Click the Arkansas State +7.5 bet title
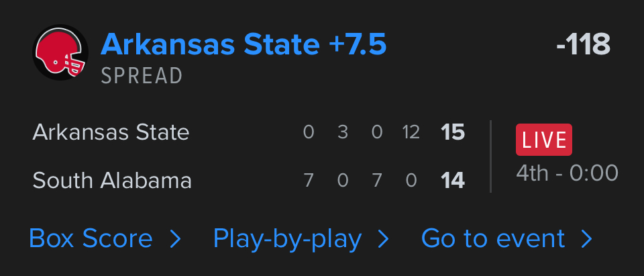Image resolution: width=644 pixels, height=276 pixels. point(244,44)
